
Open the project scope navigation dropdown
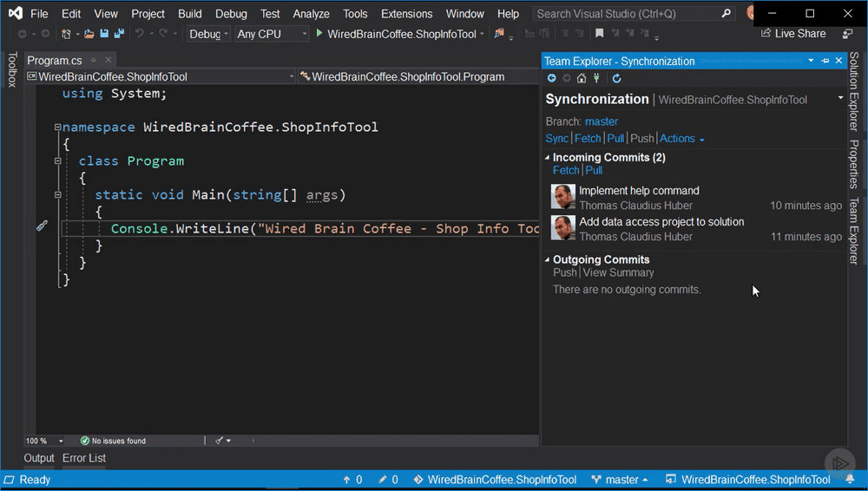pos(161,76)
